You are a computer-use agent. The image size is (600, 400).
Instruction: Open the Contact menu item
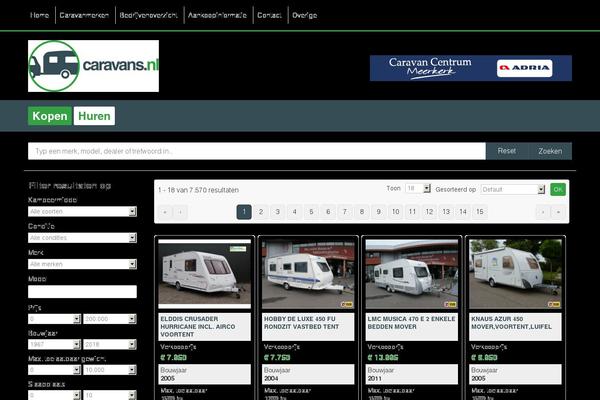[x=269, y=15]
